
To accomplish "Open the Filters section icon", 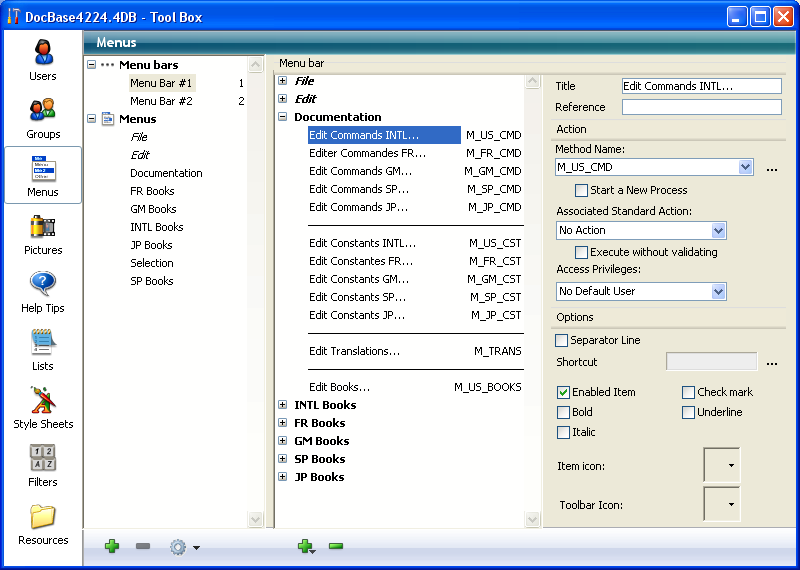I will pos(43,465).
